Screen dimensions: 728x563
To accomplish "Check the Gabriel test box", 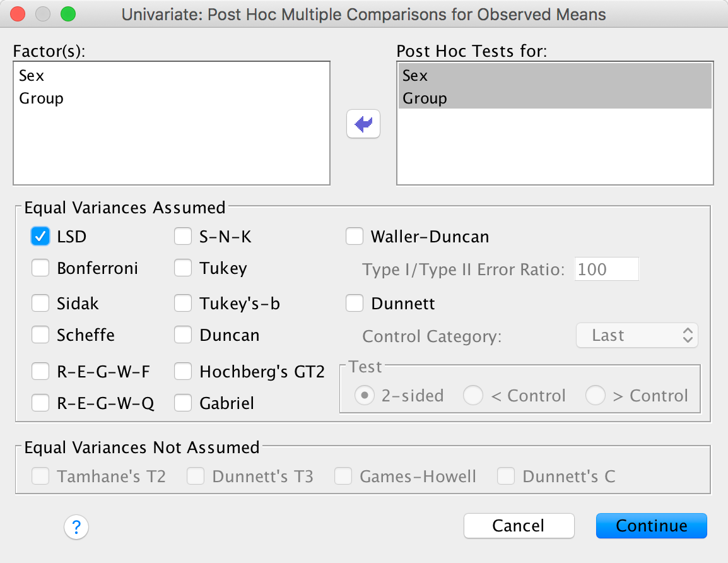I will point(184,403).
